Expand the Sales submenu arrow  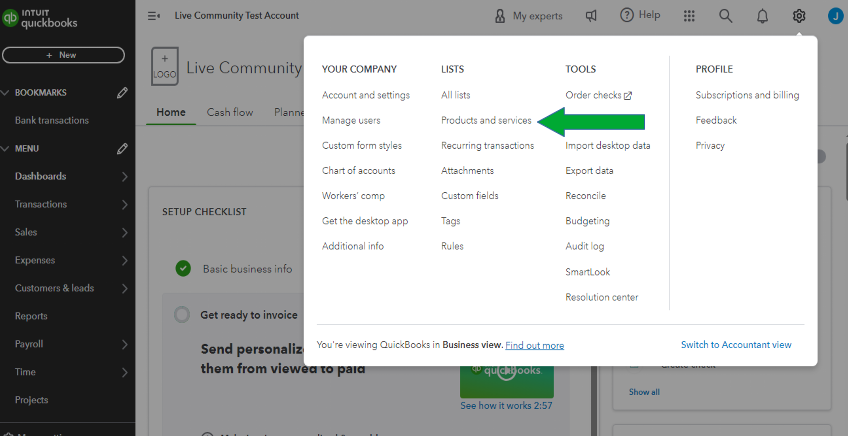124,232
